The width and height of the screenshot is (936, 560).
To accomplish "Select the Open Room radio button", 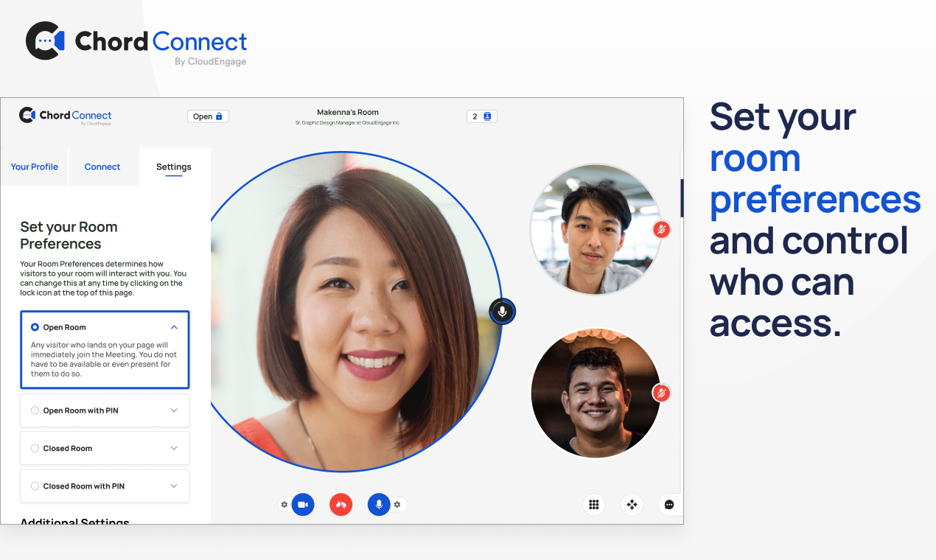I will 35,327.
